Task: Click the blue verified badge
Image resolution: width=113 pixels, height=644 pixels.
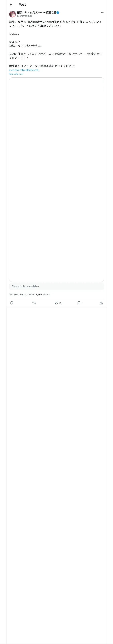Action: [x=58, y=13]
